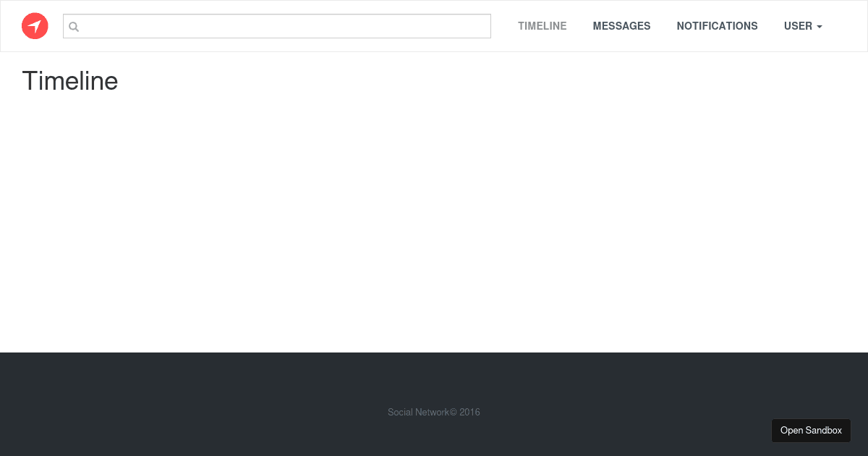Click the USER dropdown arrow
This screenshot has width=868, height=456.
tap(819, 27)
